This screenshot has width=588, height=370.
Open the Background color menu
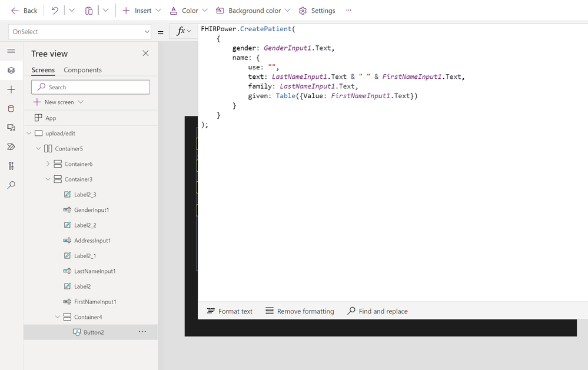(253, 11)
